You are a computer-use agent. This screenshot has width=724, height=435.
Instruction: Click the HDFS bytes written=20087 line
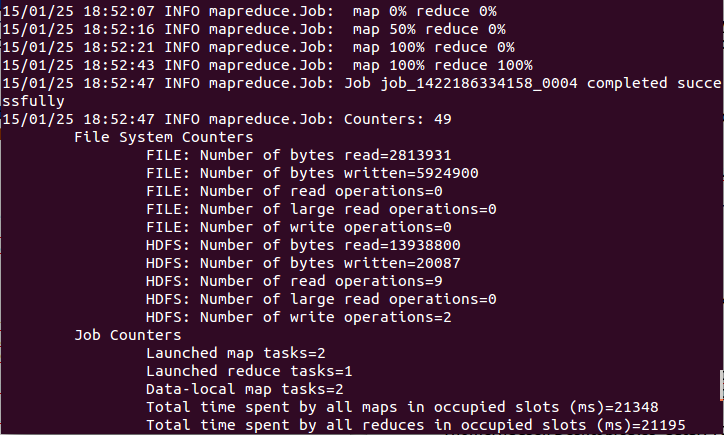pos(303,263)
